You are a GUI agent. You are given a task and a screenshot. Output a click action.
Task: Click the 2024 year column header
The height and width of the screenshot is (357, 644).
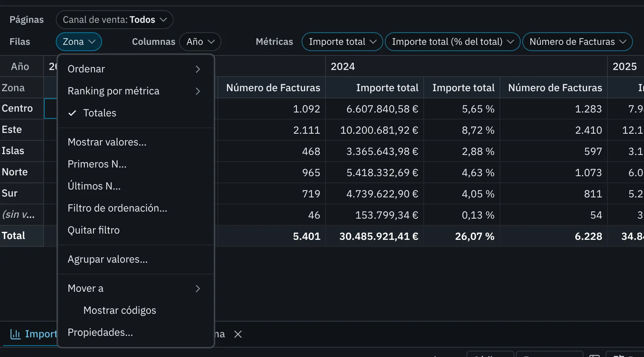467,66
